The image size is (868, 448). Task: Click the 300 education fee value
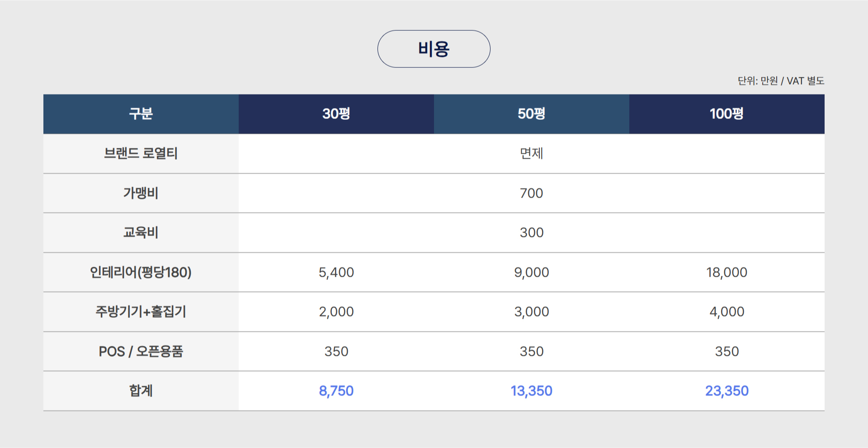point(532,232)
